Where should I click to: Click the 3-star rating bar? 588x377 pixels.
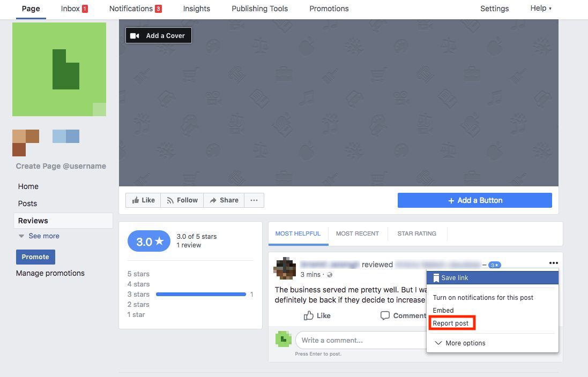coord(200,294)
